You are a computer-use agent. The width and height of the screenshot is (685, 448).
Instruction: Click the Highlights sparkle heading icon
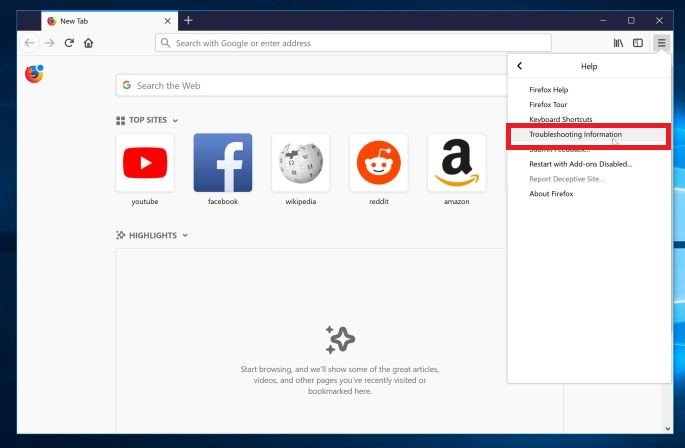click(x=121, y=235)
